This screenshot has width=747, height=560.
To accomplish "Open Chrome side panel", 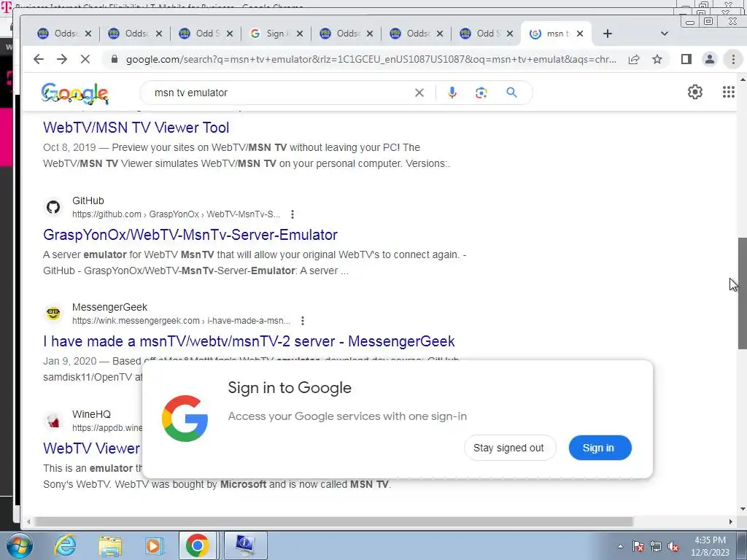I will pyautogui.click(x=686, y=59).
